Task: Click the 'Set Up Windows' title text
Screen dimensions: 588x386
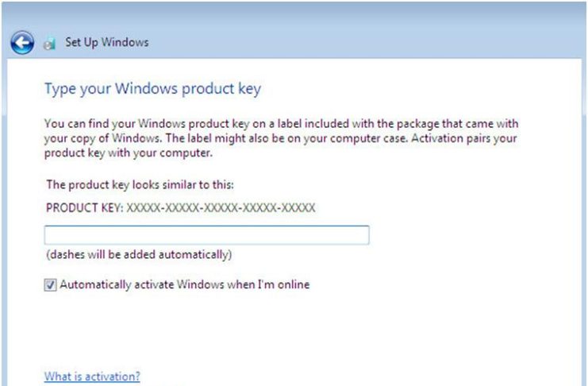Action: click(x=107, y=42)
